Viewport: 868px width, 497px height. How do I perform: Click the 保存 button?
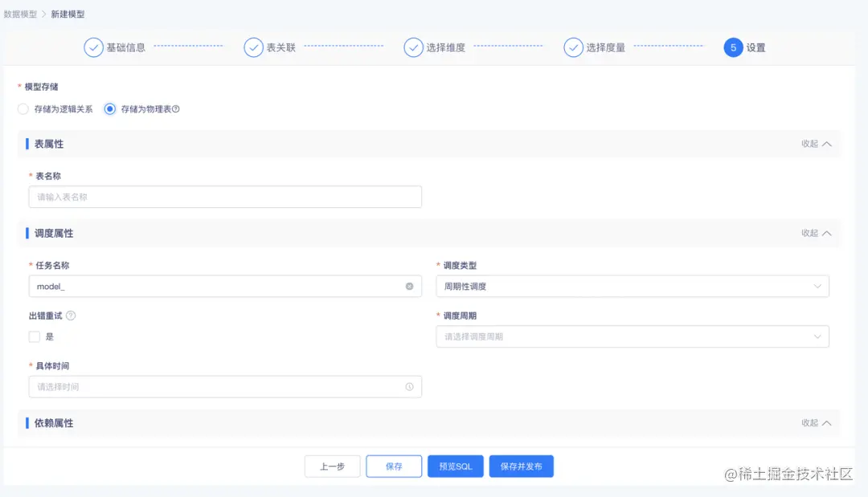point(394,466)
